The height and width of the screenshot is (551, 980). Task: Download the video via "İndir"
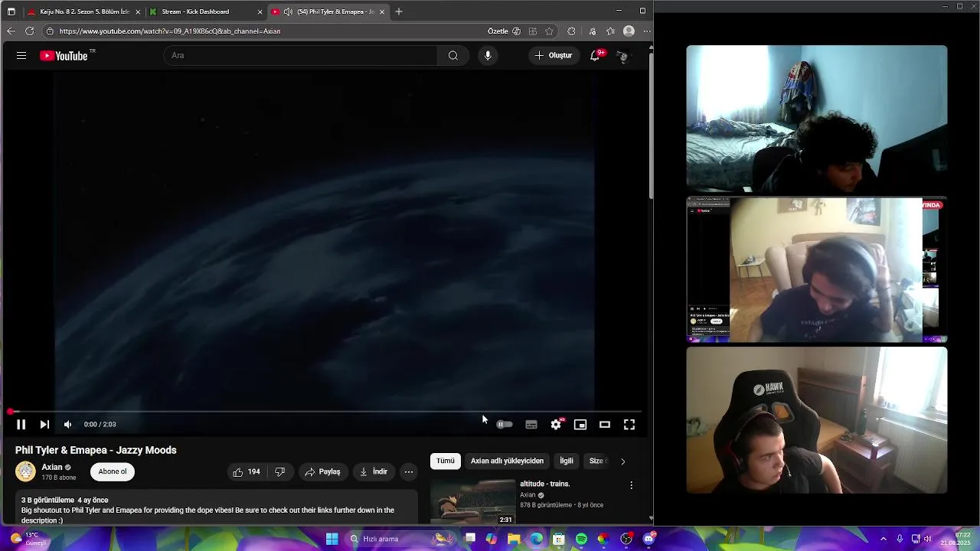pos(374,471)
